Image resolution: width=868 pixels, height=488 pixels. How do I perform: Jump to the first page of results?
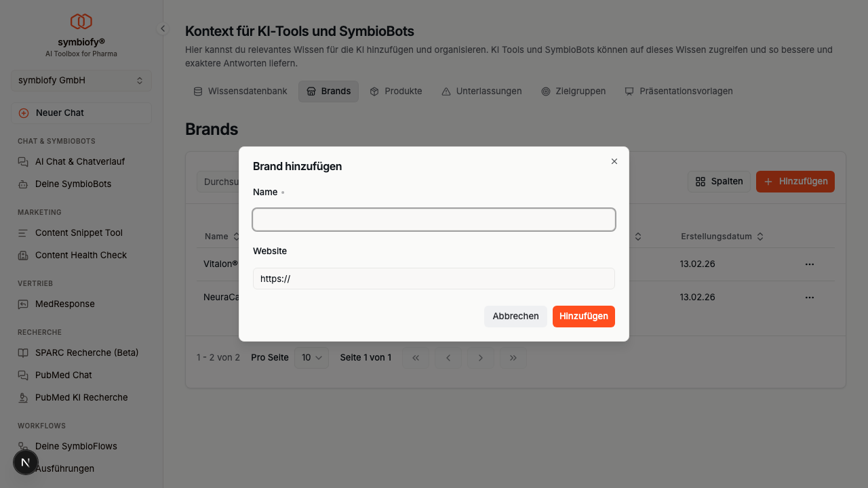[416, 358]
